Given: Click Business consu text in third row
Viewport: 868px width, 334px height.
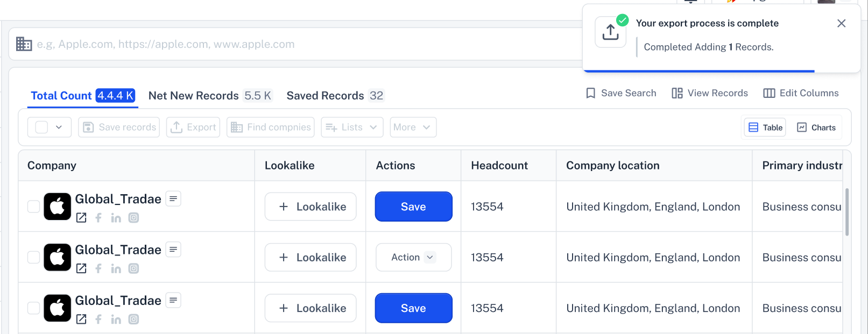Looking at the screenshot, I should (x=802, y=308).
